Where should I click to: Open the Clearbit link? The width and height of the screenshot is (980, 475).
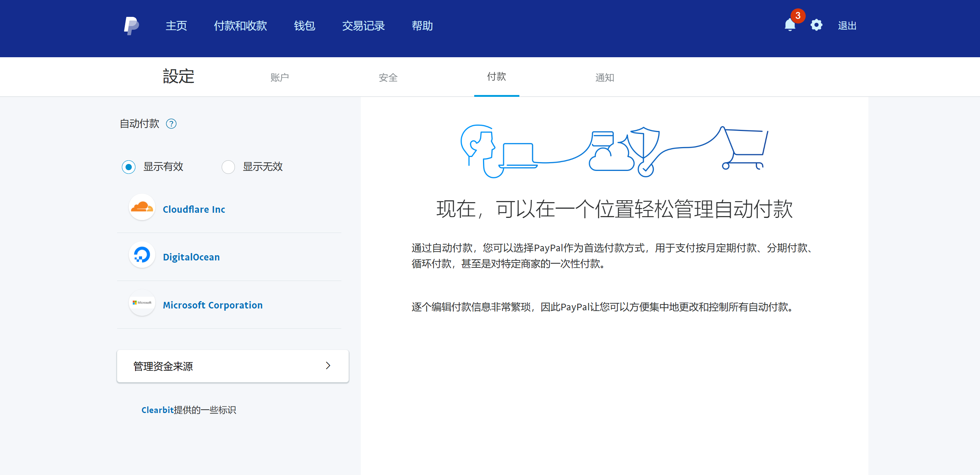[x=157, y=410]
